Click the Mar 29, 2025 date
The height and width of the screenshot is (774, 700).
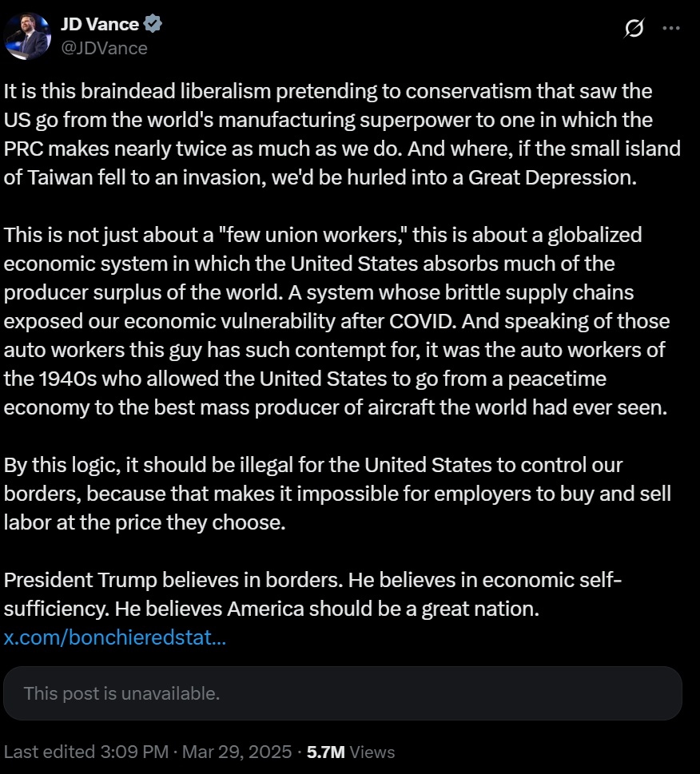pos(237,752)
